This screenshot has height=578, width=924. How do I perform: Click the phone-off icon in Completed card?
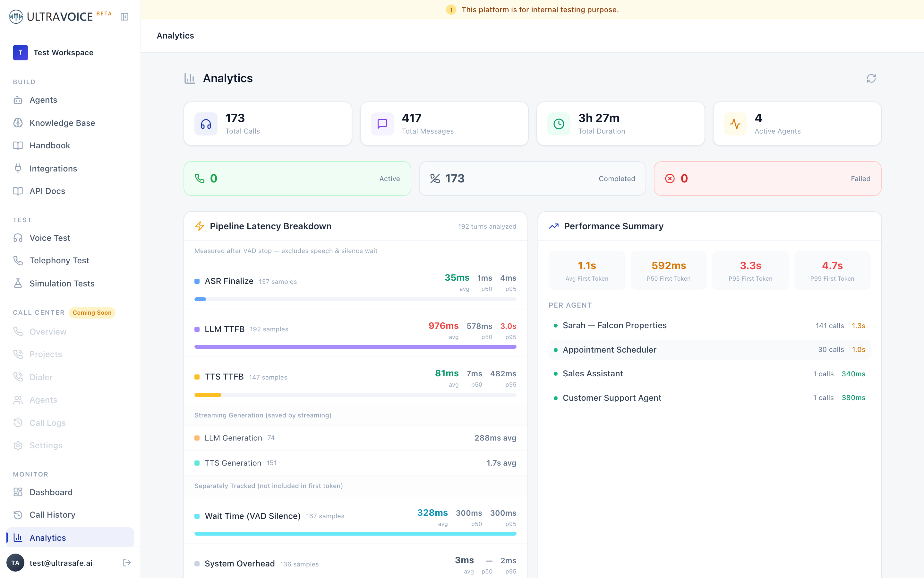pos(435,179)
